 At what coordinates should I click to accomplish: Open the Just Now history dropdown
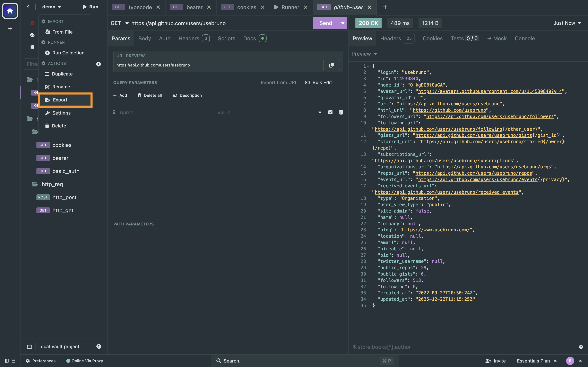click(567, 23)
